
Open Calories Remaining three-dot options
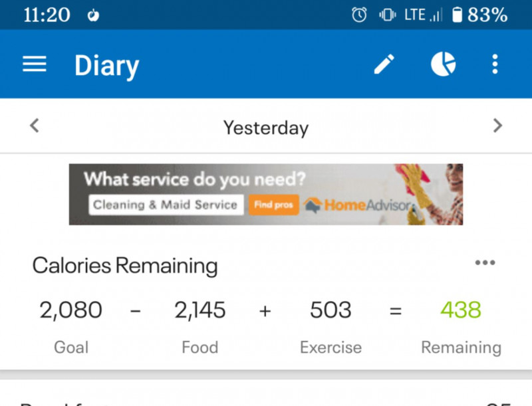tap(485, 263)
